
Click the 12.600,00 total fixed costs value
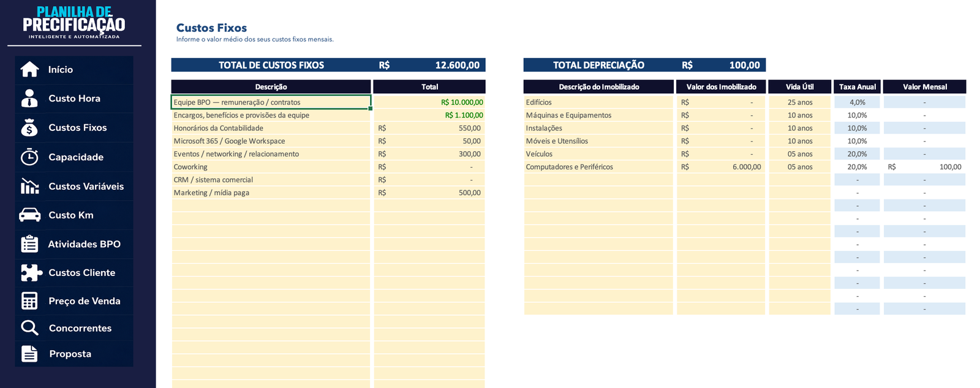click(x=457, y=65)
